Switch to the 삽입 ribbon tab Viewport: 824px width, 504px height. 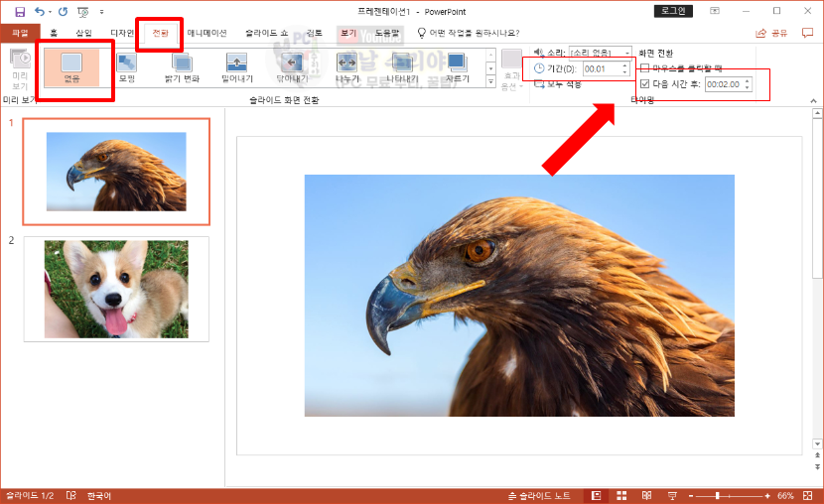coord(83,33)
